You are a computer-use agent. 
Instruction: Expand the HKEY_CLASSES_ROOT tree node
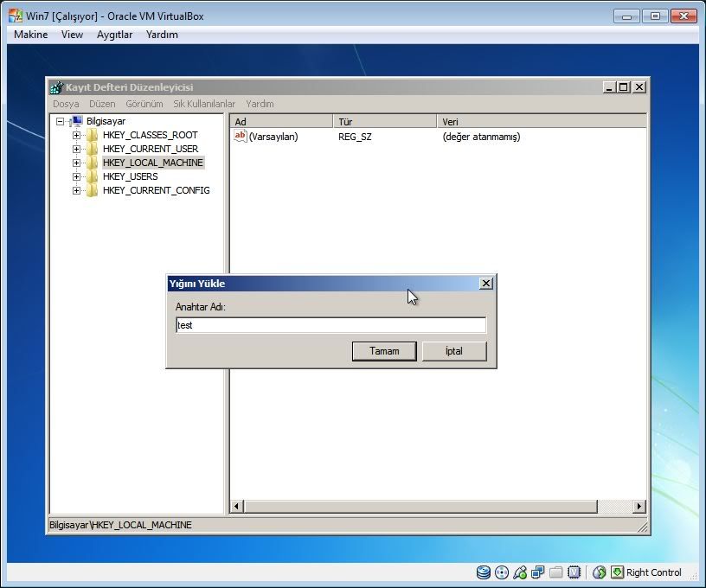[76, 135]
